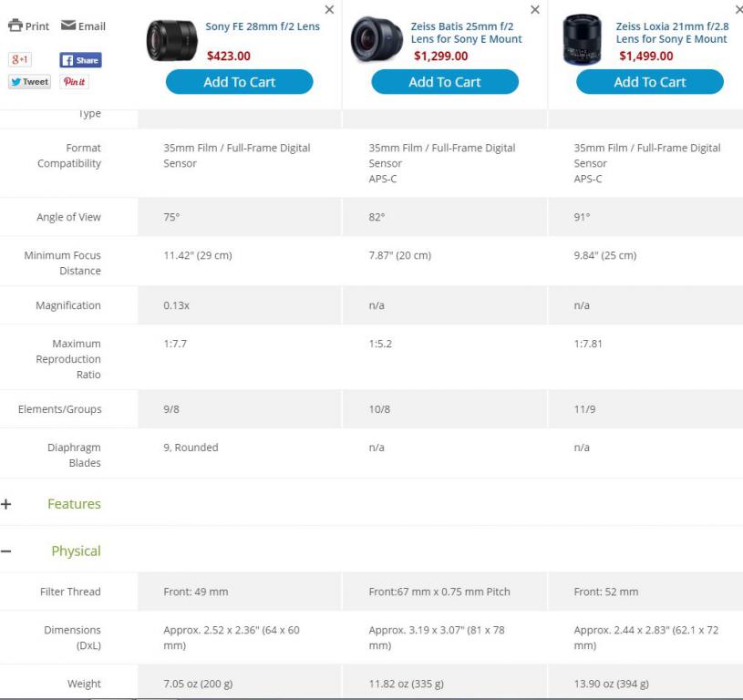This screenshot has width=743, height=700.
Task: Open the Features section heading
Action: coord(74,504)
